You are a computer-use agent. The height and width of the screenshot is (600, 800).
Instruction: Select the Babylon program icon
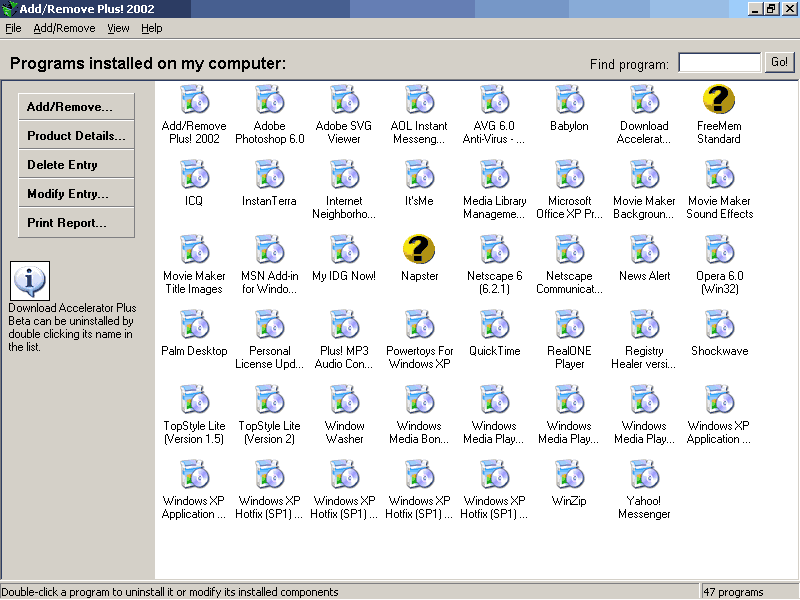click(569, 101)
